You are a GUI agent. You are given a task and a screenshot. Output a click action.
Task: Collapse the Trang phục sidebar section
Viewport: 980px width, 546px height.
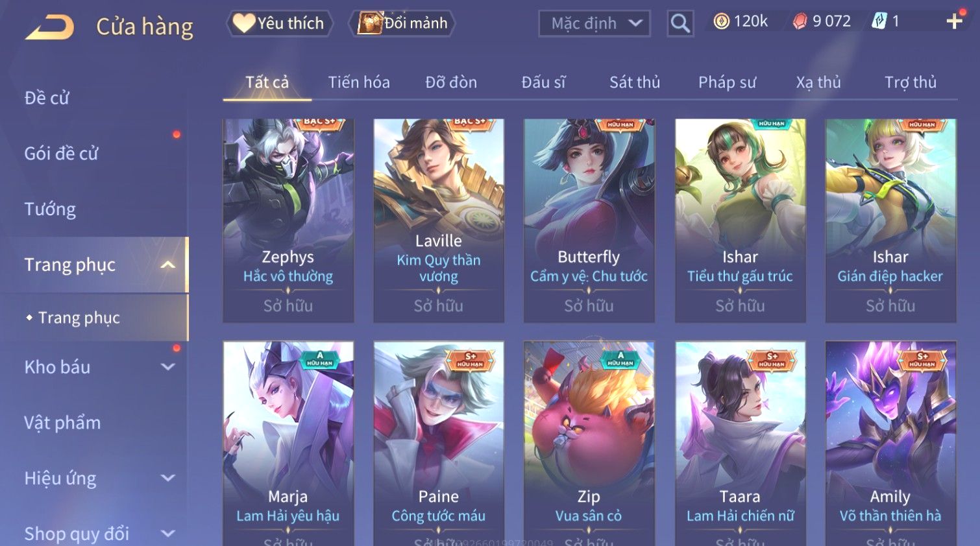(167, 265)
